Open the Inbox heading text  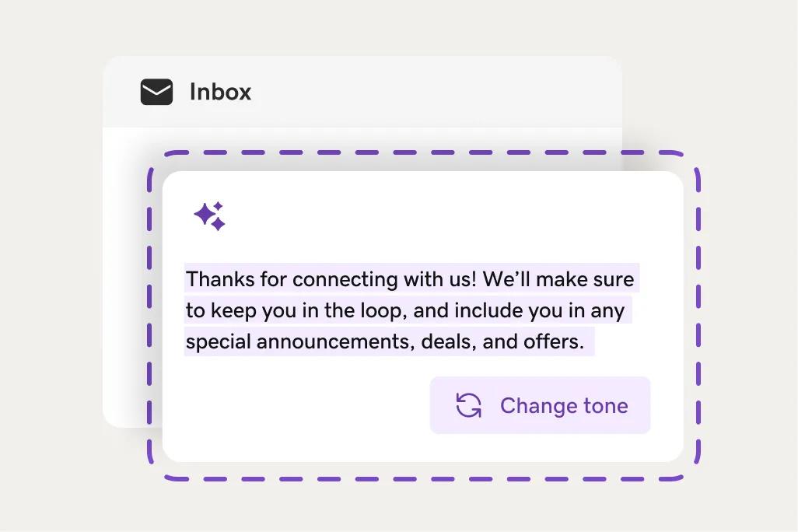(220, 92)
